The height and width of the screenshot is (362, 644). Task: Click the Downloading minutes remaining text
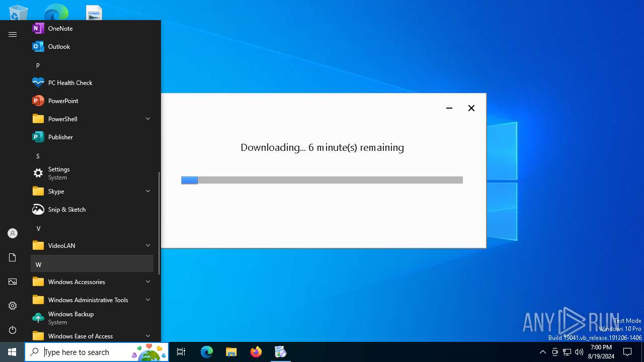pos(322,147)
